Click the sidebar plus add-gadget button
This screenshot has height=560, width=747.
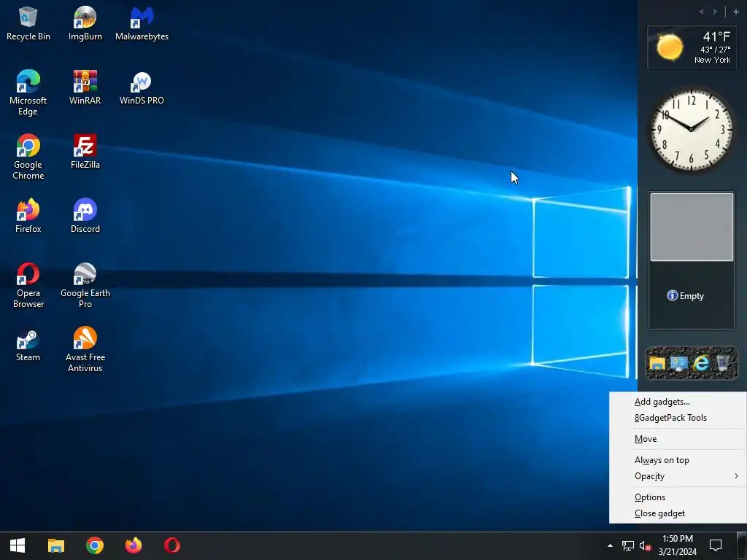click(x=735, y=12)
